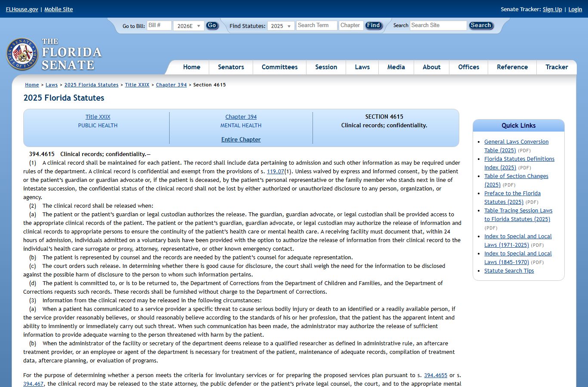This screenshot has height=387, width=588.
Task: Open Florida Statutes Definitions Index (2025)
Action: click(x=519, y=163)
